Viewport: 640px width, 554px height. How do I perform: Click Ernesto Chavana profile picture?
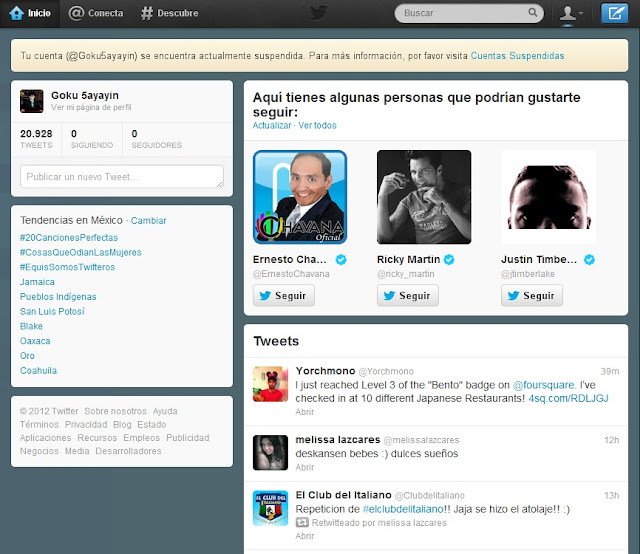pyautogui.click(x=300, y=197)
